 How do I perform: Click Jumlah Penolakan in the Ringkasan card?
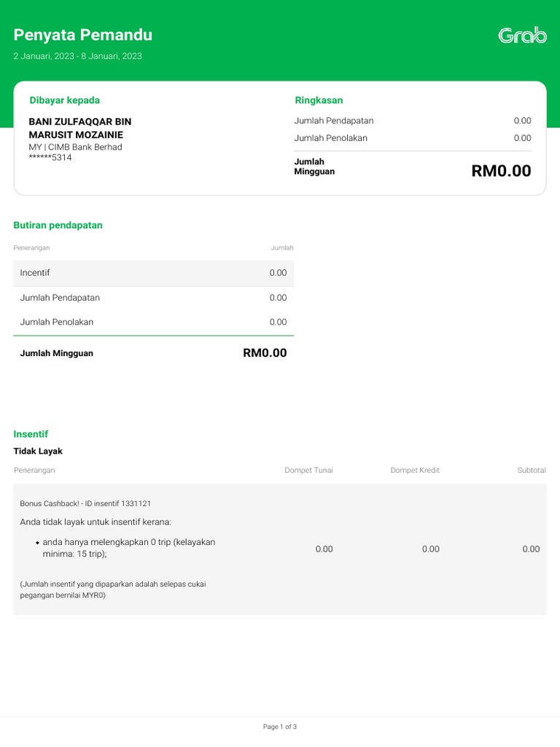coord(330,138)
